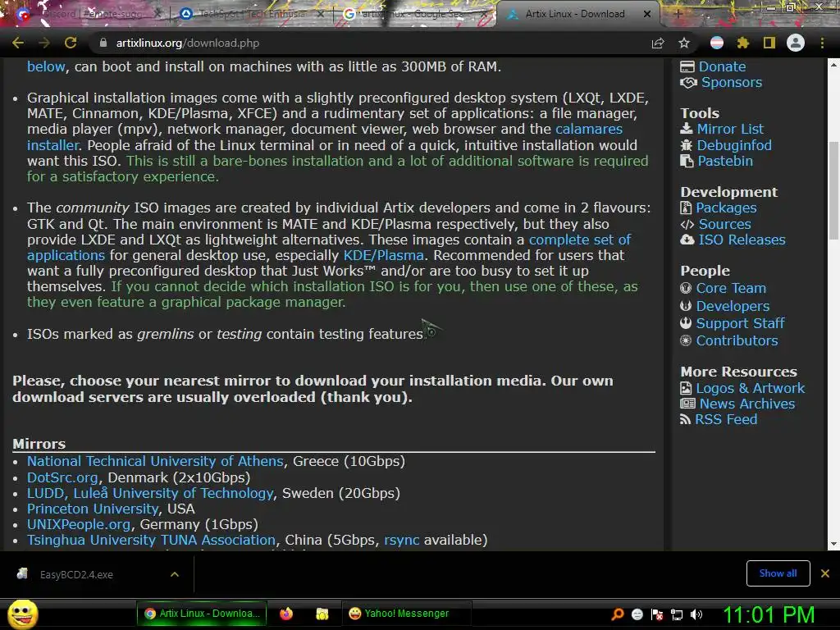The width and height of the screenshot is (840, 630).
Task: Bookmark this page with the star icon
Action: point(684,43)
